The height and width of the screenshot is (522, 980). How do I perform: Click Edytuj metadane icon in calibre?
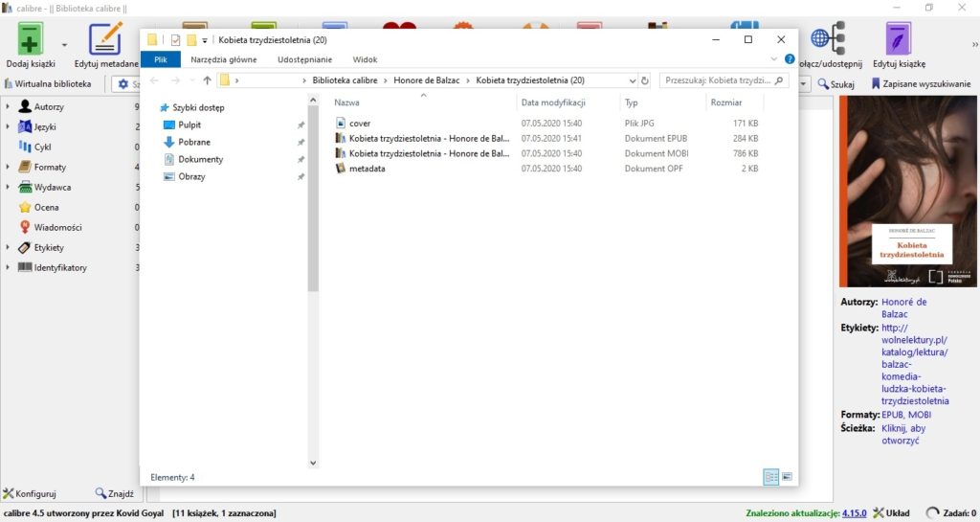coord(105,38)
